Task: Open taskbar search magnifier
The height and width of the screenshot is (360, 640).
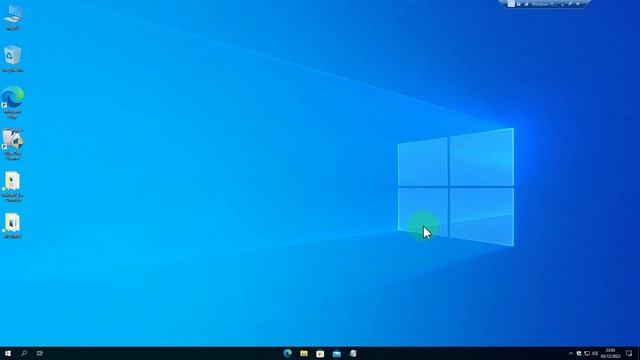Action: (24, 353)
